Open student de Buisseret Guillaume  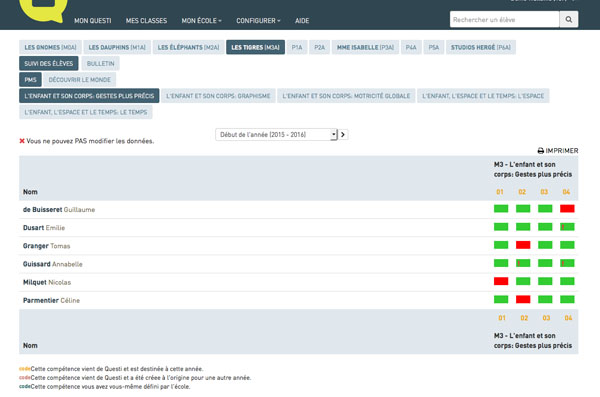point(59,210)
